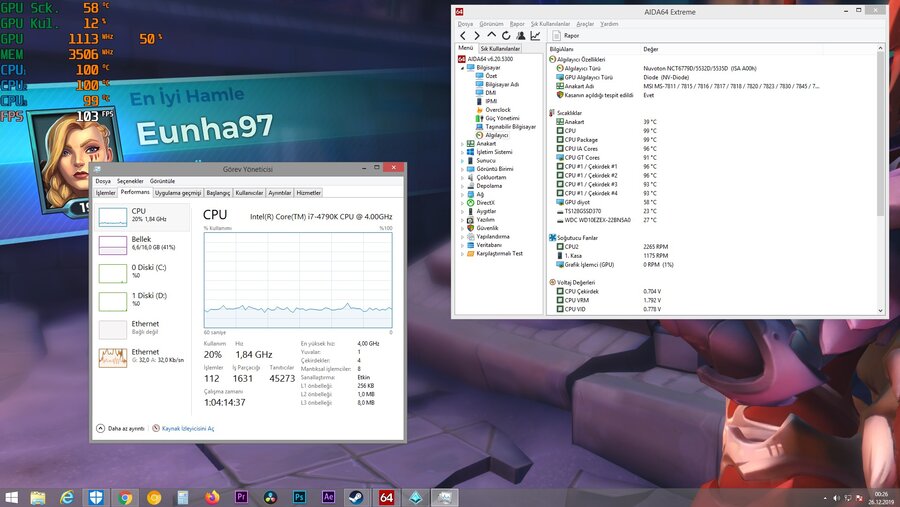Select DMI in the AIDA64 tree
Screen dimensions: 900x507
(x=490, y=93)
